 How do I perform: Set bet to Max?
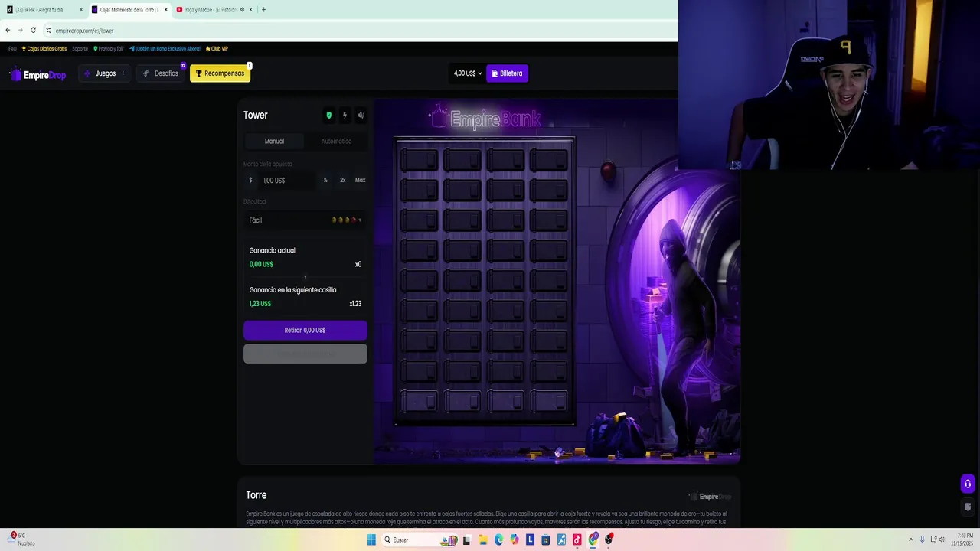pos(360,181)
